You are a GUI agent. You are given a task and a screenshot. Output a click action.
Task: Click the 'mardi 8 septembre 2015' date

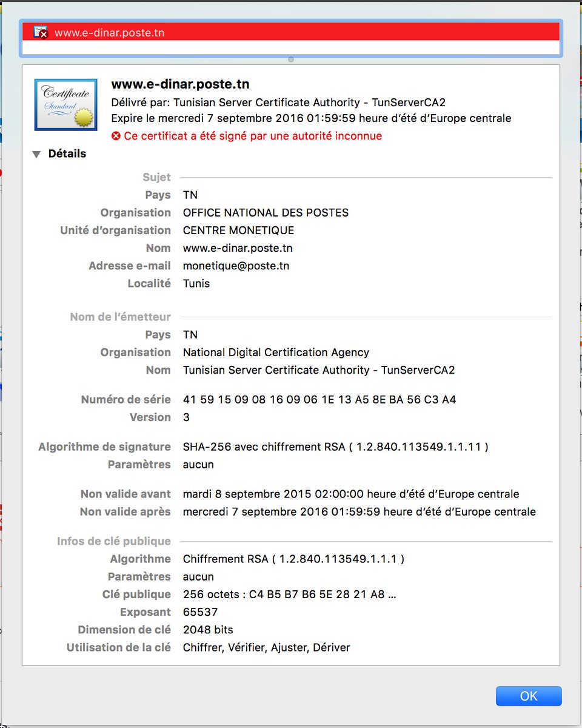tap(351, 494)
